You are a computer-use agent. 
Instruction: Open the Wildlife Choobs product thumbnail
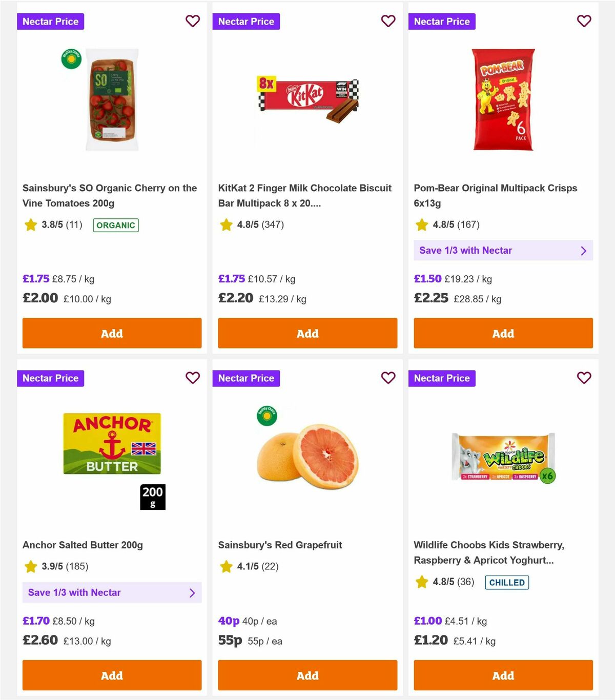point(503,455)
